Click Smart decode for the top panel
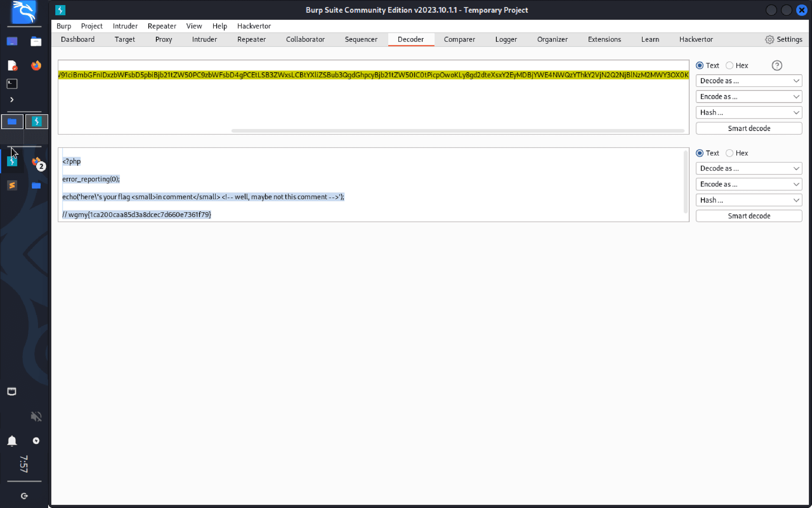 pyautogui.click(x=749, y=128)
